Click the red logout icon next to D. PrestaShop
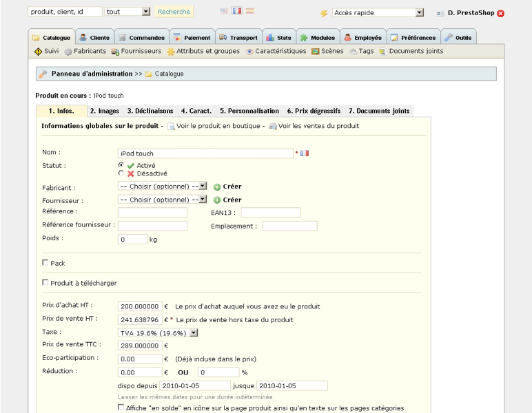Screen dimensions: 532x413 (500, 13)
